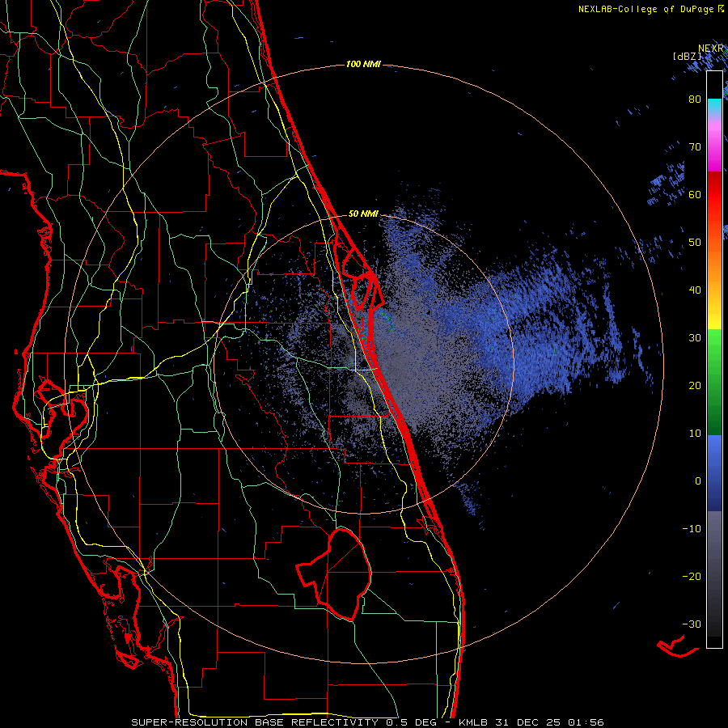
Task: Click the -10 value on the dBZ scale
Action: point(692,529)
